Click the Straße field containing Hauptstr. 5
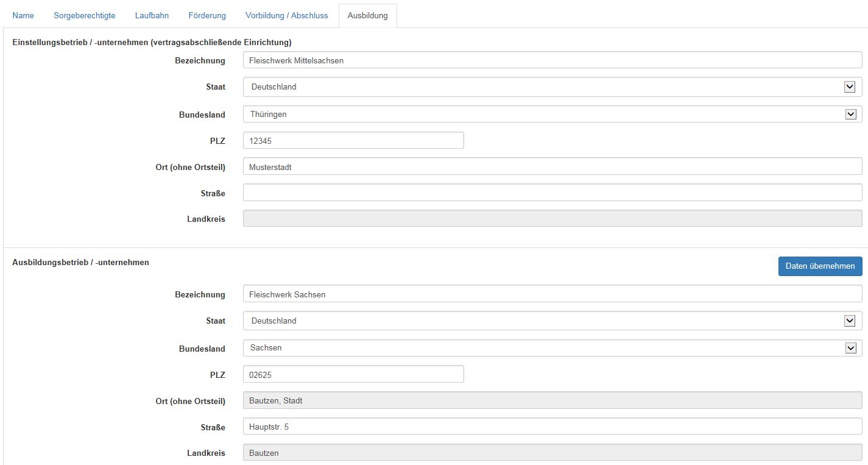The image size is (868, 465). tap(552, 427)
